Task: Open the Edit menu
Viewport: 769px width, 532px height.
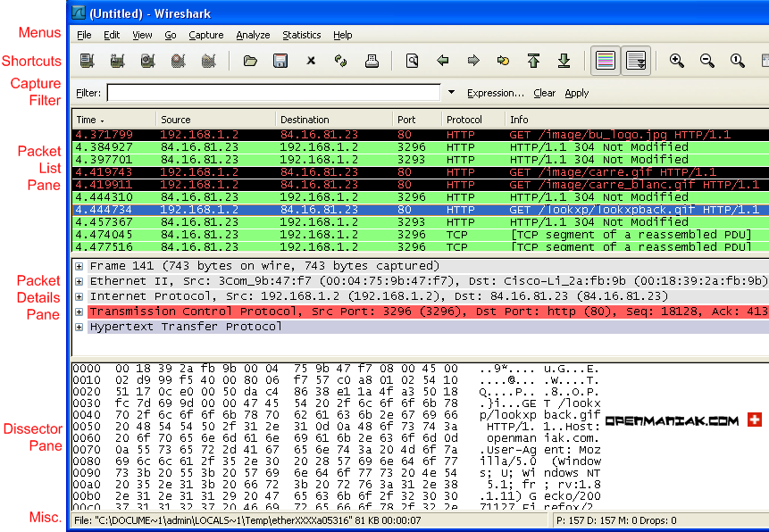Action: (112, 35)
